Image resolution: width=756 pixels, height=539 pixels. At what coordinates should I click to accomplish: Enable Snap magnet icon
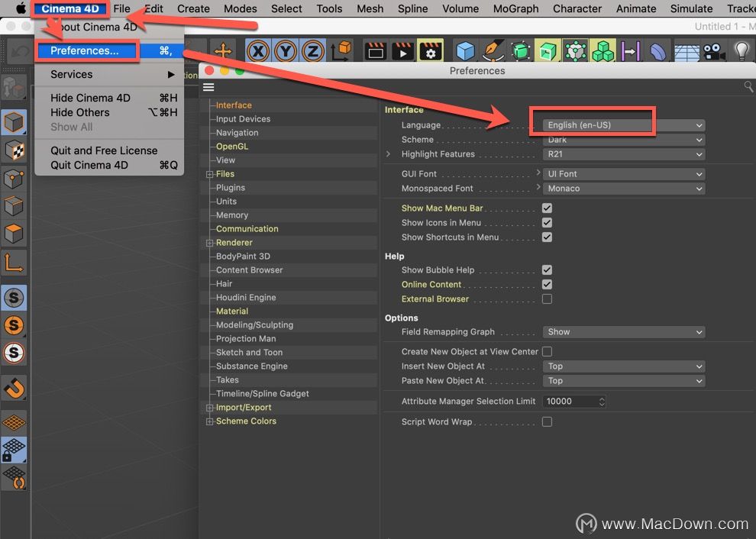tap(14, 388)
